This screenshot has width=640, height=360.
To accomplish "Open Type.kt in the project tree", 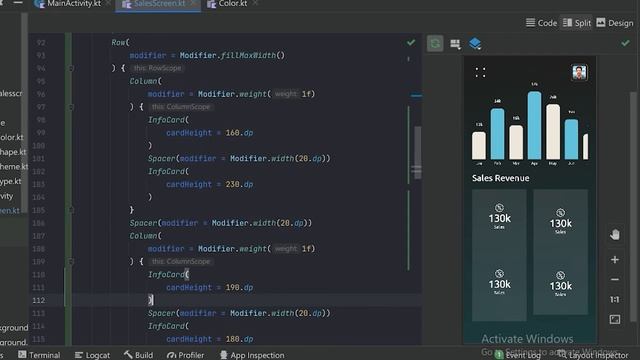I will click(10, 181).
